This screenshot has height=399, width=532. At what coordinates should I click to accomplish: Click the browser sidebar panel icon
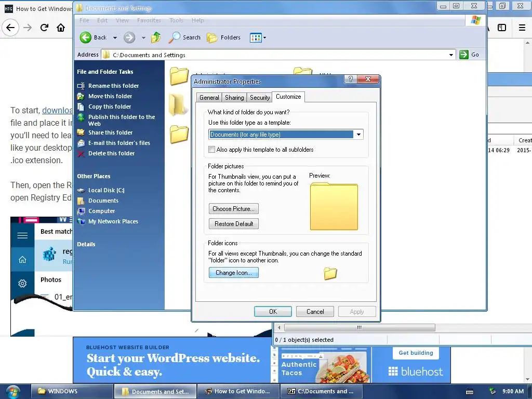502,28
